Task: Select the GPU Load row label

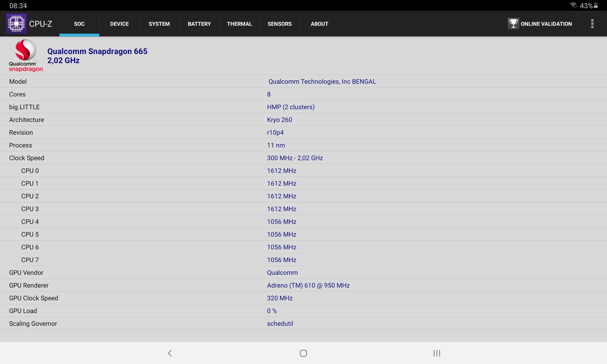Action: click(x=23, y=311)
